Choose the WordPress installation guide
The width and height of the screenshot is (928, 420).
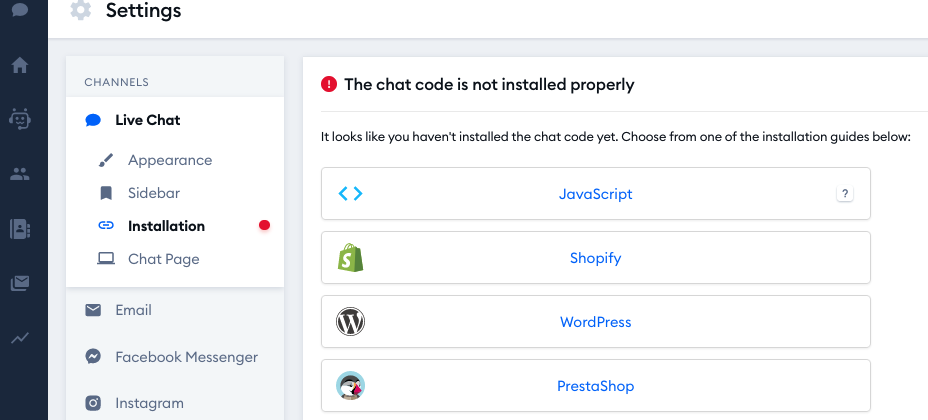click(x=596, y=322)
